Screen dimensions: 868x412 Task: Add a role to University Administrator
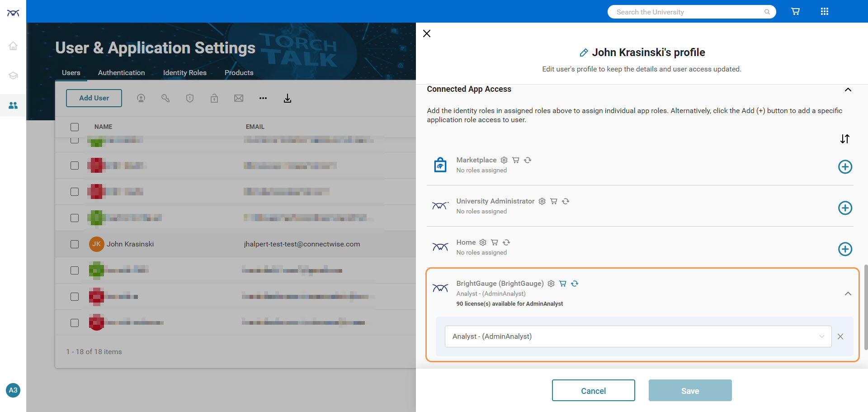844,208
